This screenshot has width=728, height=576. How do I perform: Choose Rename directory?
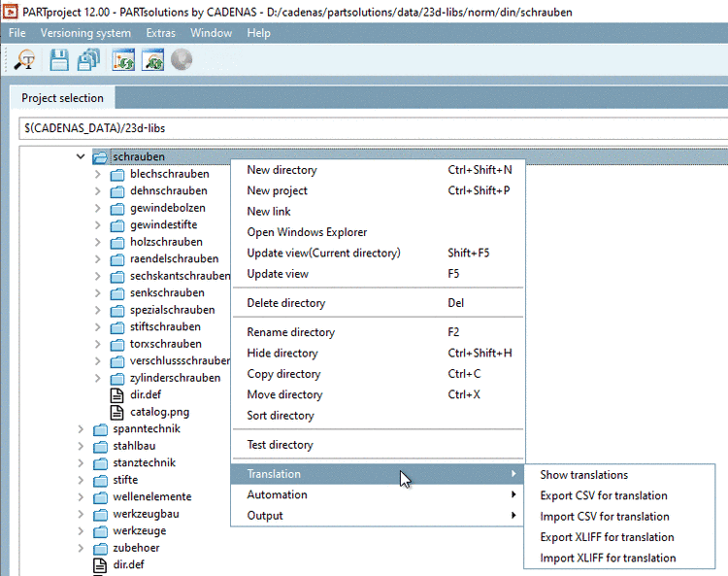(x=378, y=332)
